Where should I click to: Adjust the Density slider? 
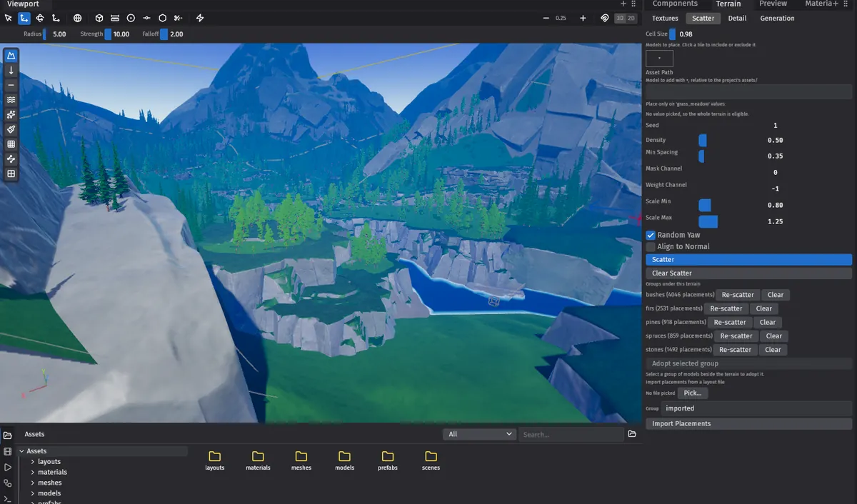pyautogui.click(x=703, y=140)
